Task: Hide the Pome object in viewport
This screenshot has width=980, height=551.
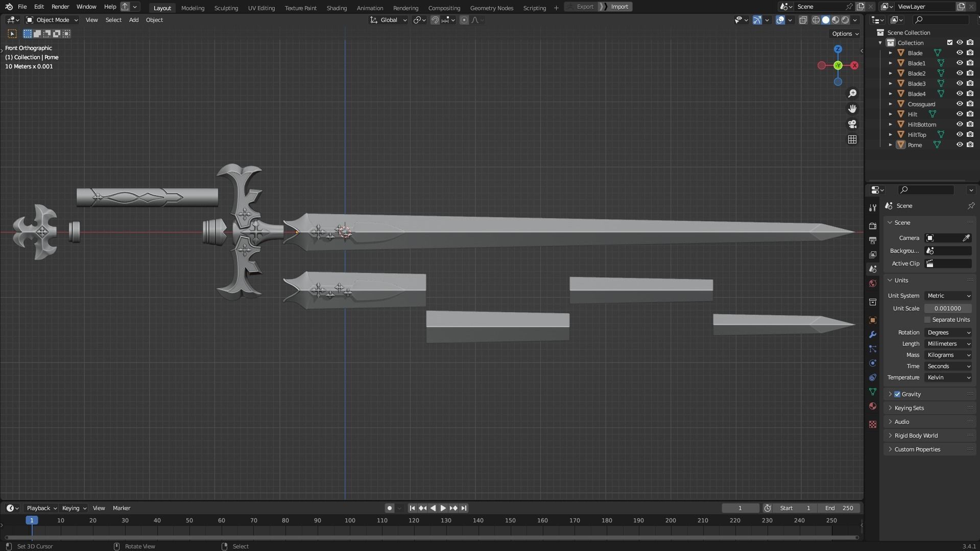Action: click(959, 145)
